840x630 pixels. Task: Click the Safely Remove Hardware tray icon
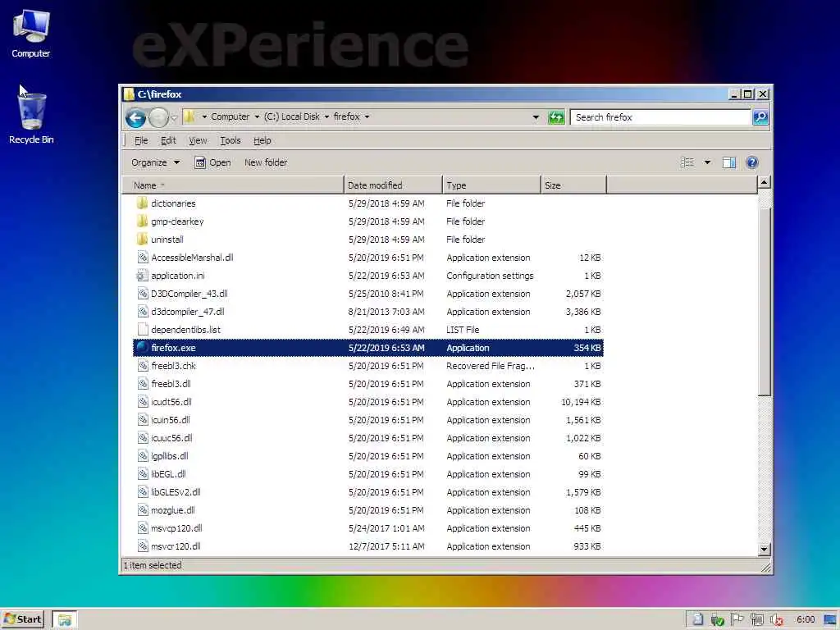(717, 620)
